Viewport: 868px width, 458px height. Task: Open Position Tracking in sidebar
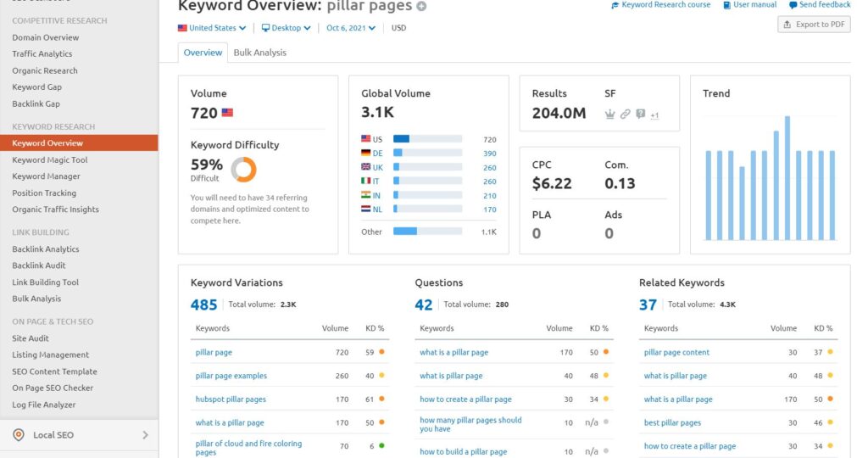pyautogui.click(x=44, y=193)
